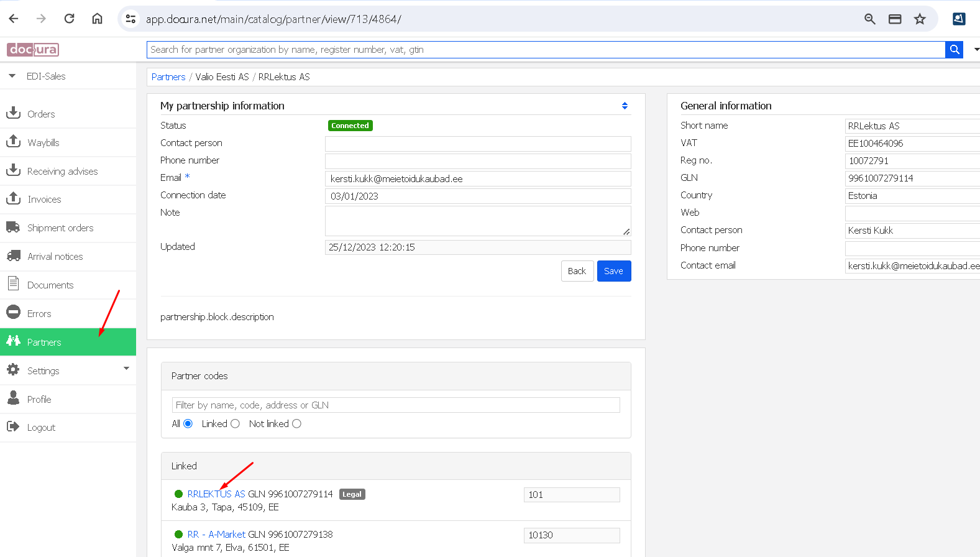This screenshot has width=980, height=557.
Task: Select the All radio button
Action: (x=188, y=423)
